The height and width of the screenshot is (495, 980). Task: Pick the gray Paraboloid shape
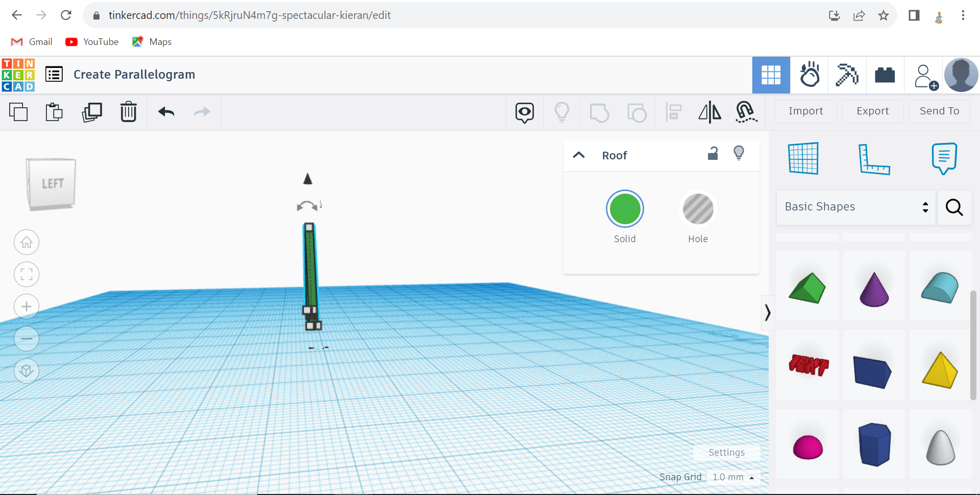940,444
